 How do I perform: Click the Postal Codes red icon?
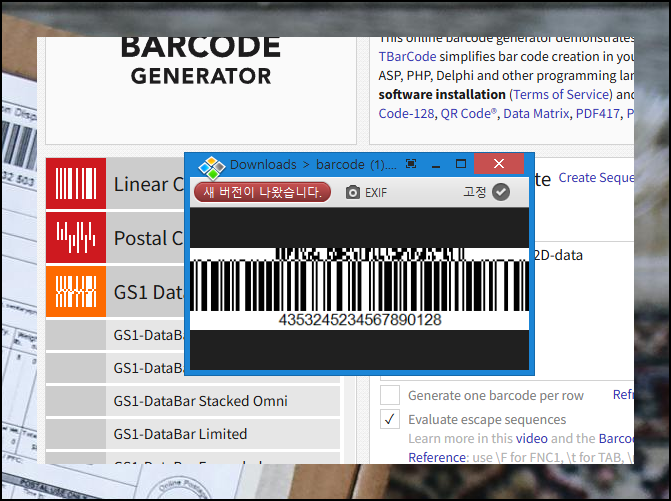[x=76, y=237]
